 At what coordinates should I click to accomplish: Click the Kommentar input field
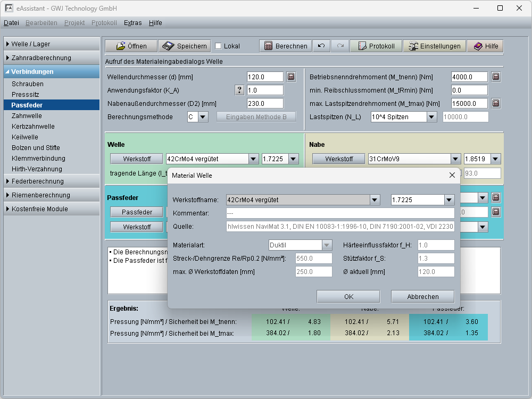[x=340, y=213]
